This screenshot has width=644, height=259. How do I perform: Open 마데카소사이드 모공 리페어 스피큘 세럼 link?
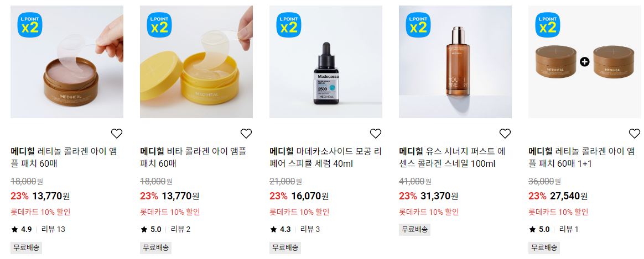pos(325,158)
